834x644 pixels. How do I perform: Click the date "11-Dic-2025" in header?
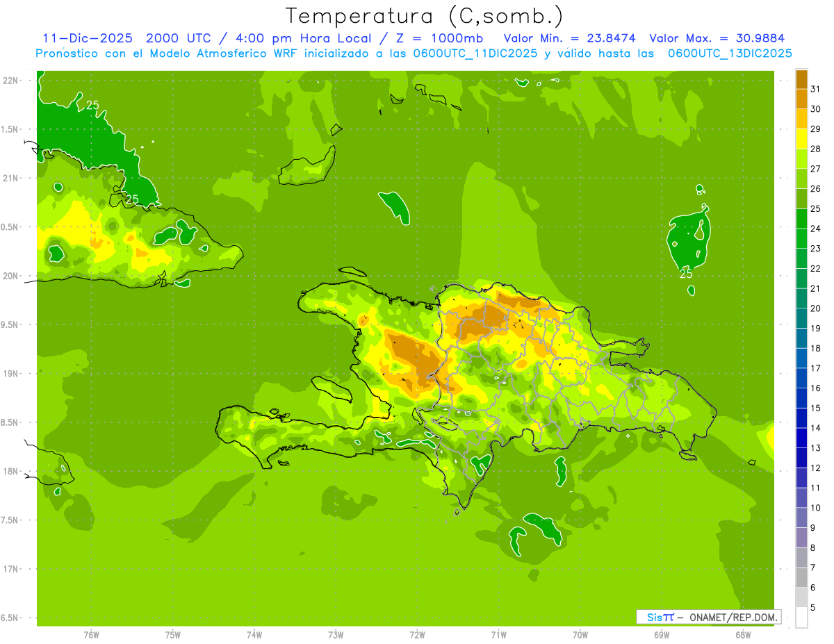coord(88,38)
